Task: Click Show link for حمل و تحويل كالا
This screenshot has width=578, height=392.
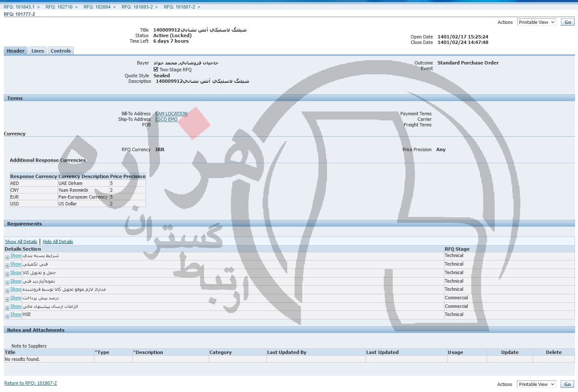Action: pyautogui.click(x=16, y=272)
